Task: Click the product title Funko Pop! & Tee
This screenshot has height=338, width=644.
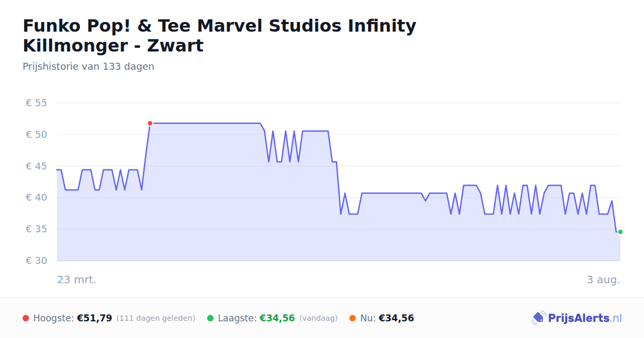Action: pyautogui.click(x=219, y=35)
